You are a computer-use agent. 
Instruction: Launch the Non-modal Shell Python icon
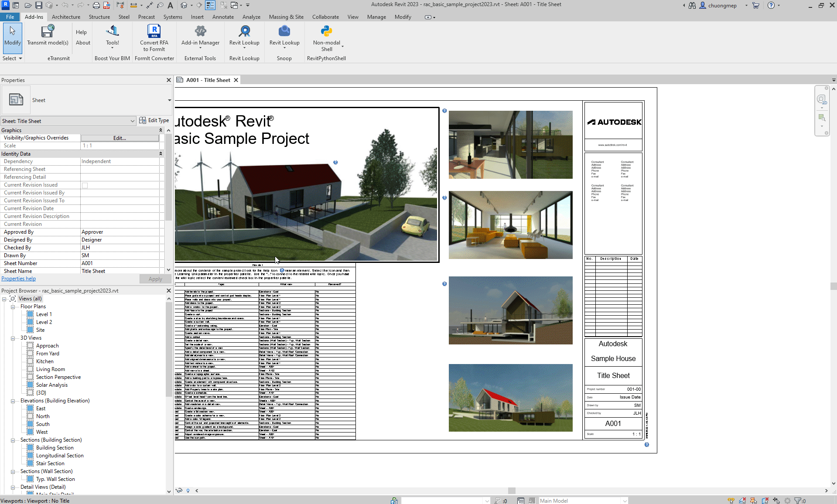(326, 31)
